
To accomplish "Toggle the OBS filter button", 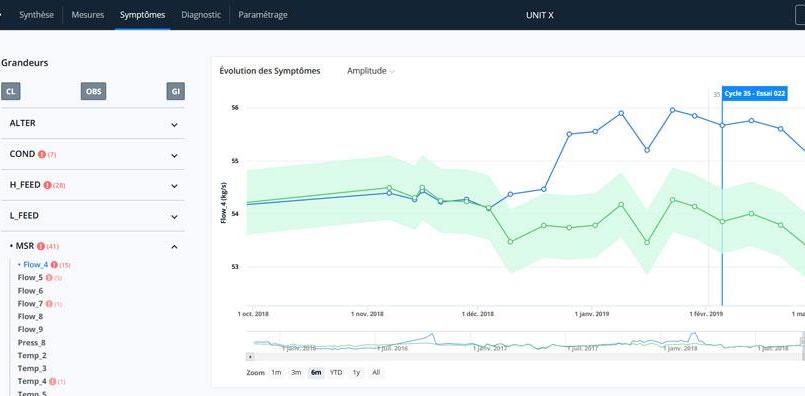I will click(93, 91).
